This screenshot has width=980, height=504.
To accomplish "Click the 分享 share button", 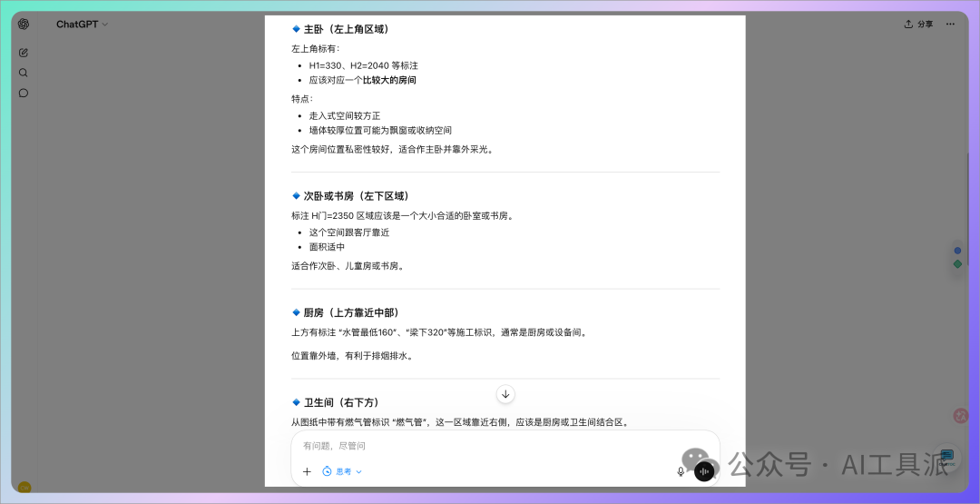I will [x=918, y=25].
